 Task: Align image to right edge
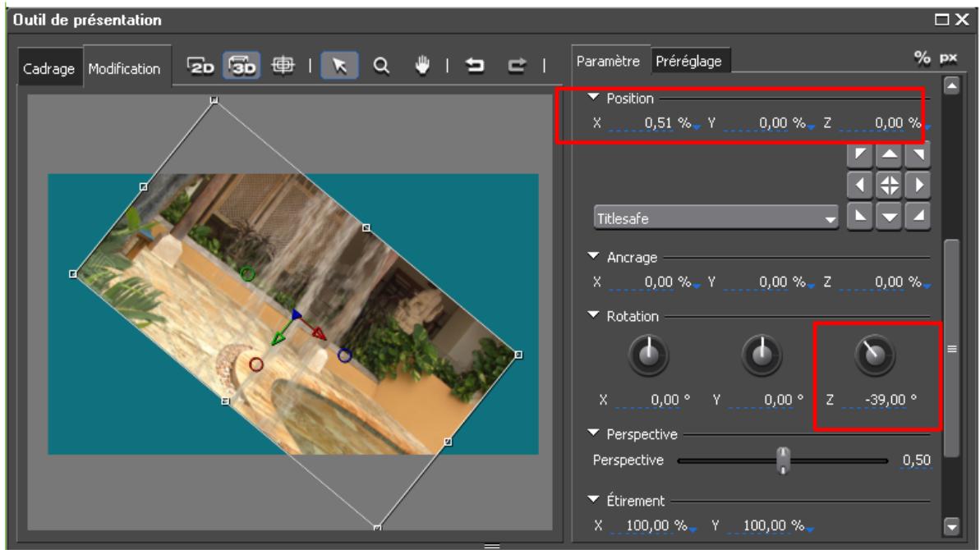coord(918,185)
